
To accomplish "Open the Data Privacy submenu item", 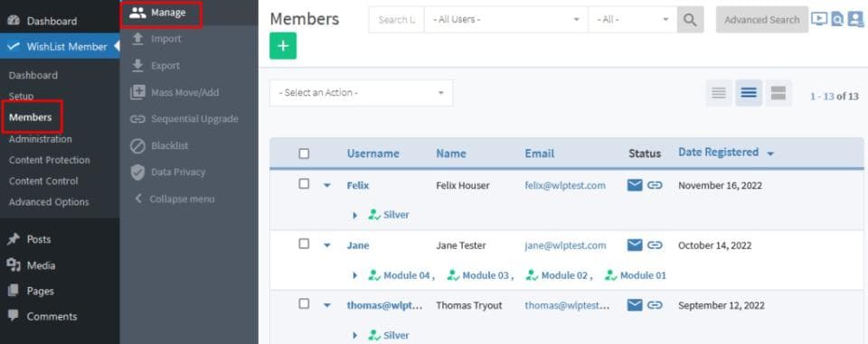I will coord(189,172).
